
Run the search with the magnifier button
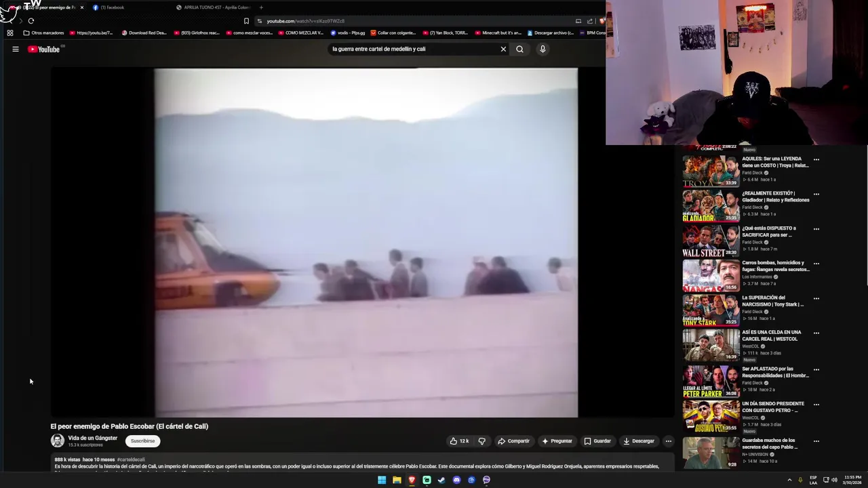coord(519,49)
